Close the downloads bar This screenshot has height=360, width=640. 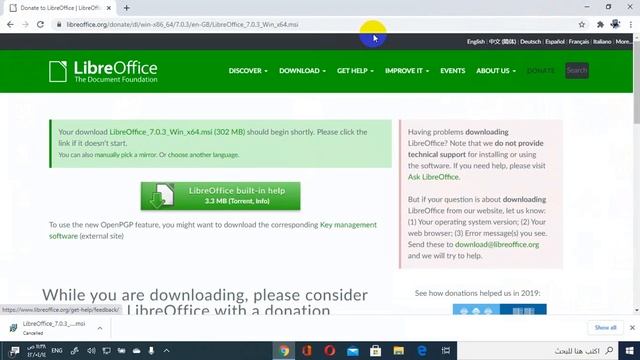[632, 328]
